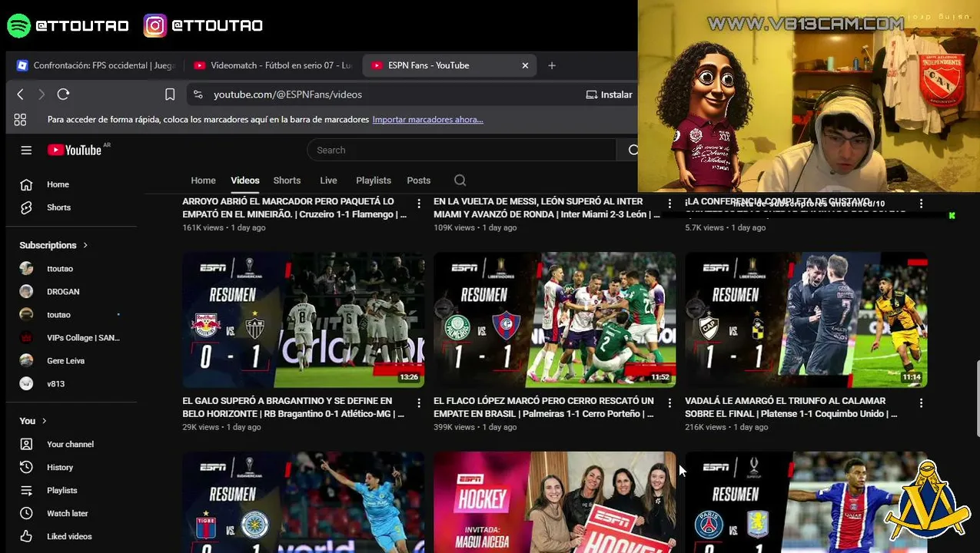Open a new tab with the plus icon
This screenshot has width=980, height=553.
[x=552, y=65]
